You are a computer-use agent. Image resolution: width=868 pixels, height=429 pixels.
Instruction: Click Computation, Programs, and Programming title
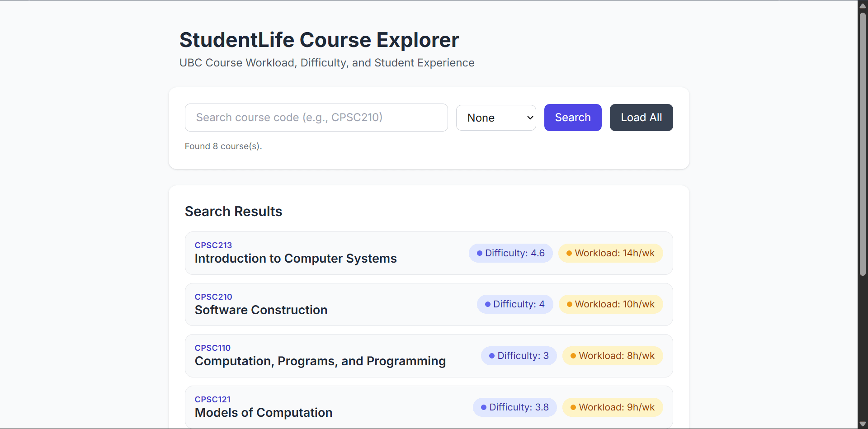[320, 361]
